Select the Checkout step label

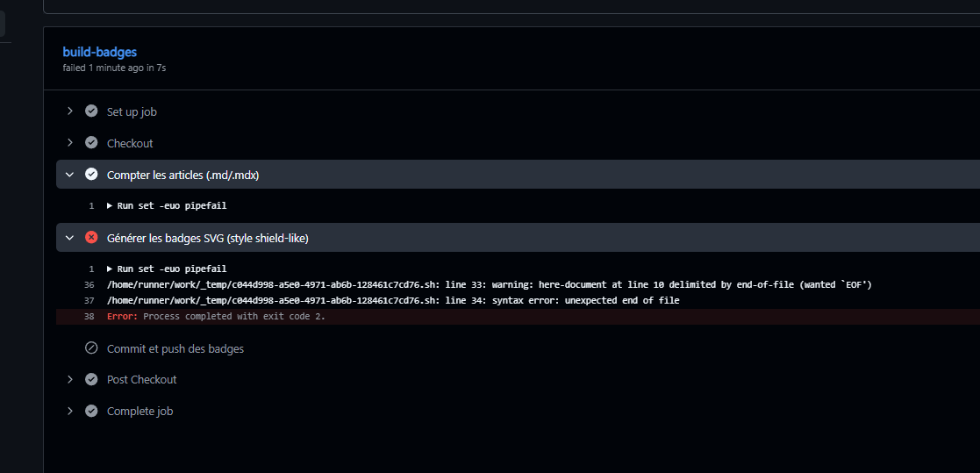[x=130, y=143]
